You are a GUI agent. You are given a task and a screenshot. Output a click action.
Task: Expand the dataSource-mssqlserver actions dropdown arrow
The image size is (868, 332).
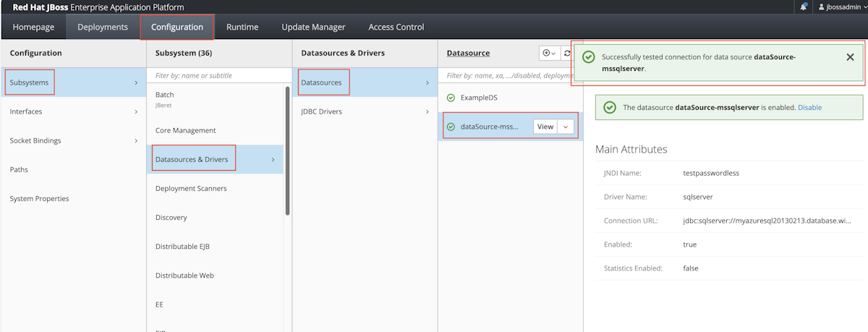[566, 127]
